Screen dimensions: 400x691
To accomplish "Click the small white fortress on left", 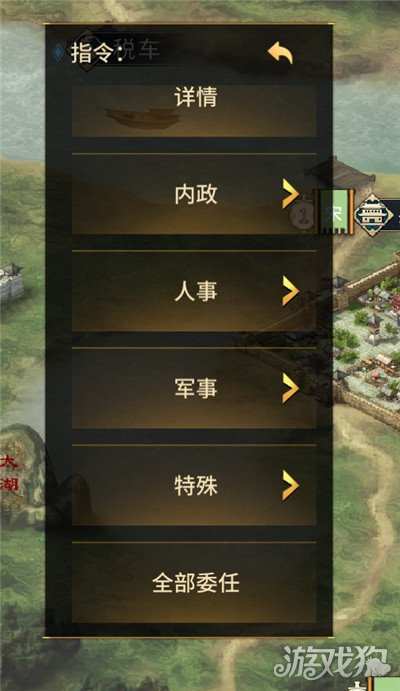I will point(11,282).
